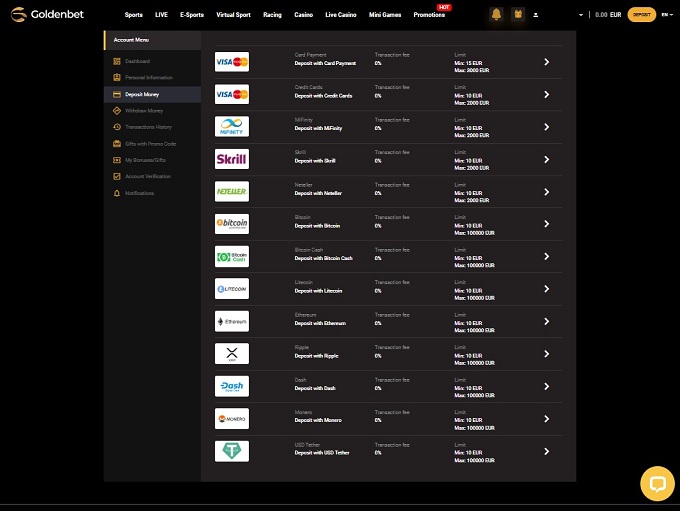This screenshot has height=511, width=680.
Task: Open the EN language dropdown
Action: (667, 15)
